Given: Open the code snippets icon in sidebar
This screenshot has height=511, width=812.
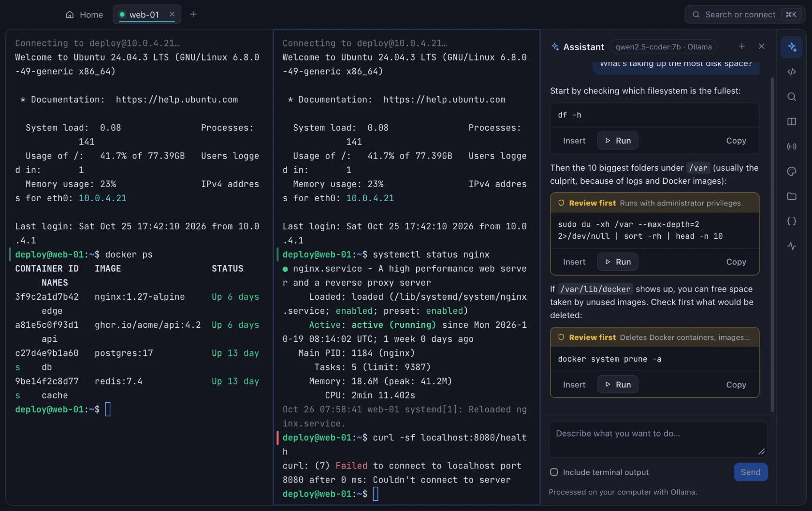Looking at the screenshot, I should pyautogui.click(x=792, y=72).
